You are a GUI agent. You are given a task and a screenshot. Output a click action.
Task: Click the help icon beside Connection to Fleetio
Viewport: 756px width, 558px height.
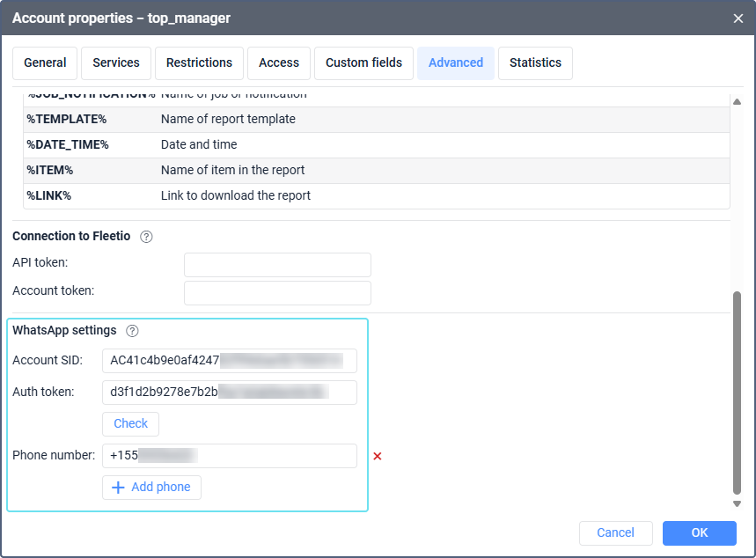(x=147, y=236)
